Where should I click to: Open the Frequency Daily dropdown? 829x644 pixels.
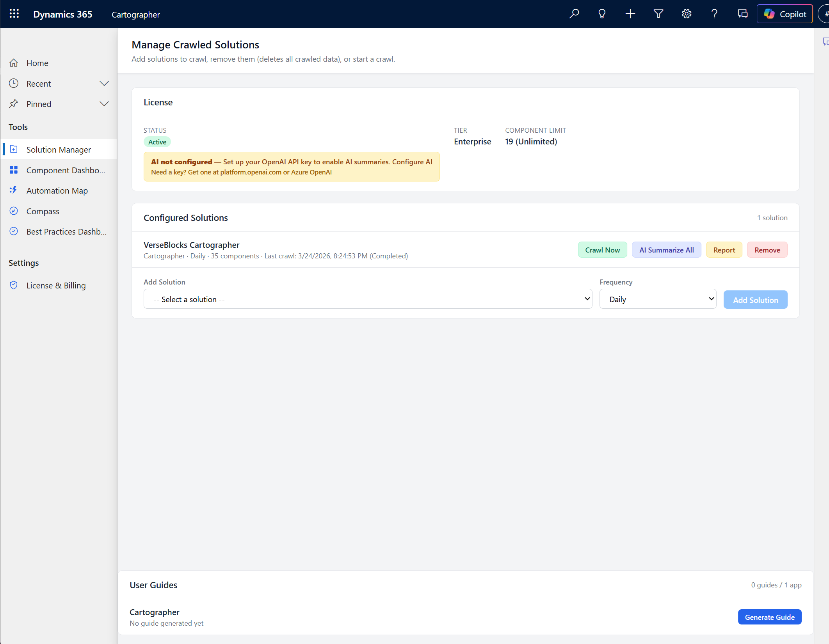pos(658,299)
